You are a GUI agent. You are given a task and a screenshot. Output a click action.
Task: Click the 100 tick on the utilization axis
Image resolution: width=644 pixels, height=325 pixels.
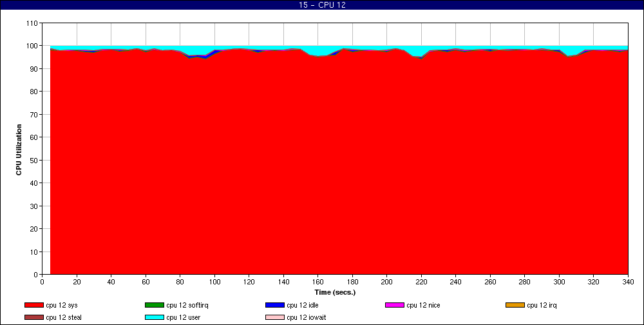(x=32, y=46)
